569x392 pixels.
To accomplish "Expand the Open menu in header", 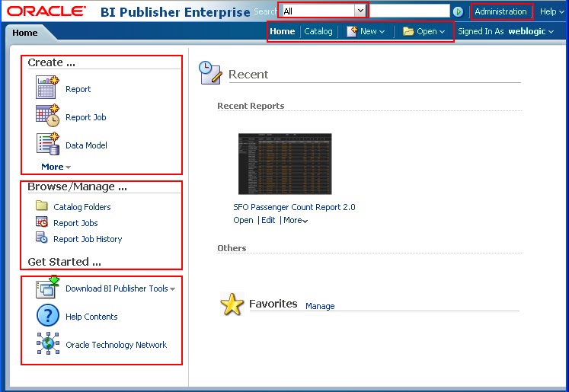I will (442, 32).
